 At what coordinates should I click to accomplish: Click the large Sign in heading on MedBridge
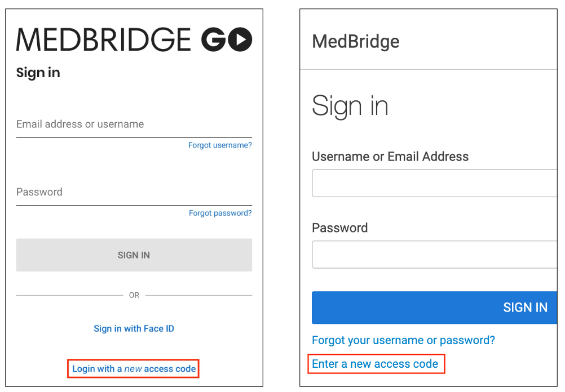tap(350, 105)
